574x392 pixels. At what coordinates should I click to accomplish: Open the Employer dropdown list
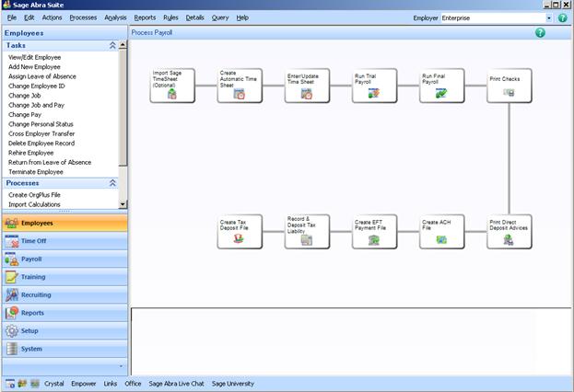coord(549,17)
